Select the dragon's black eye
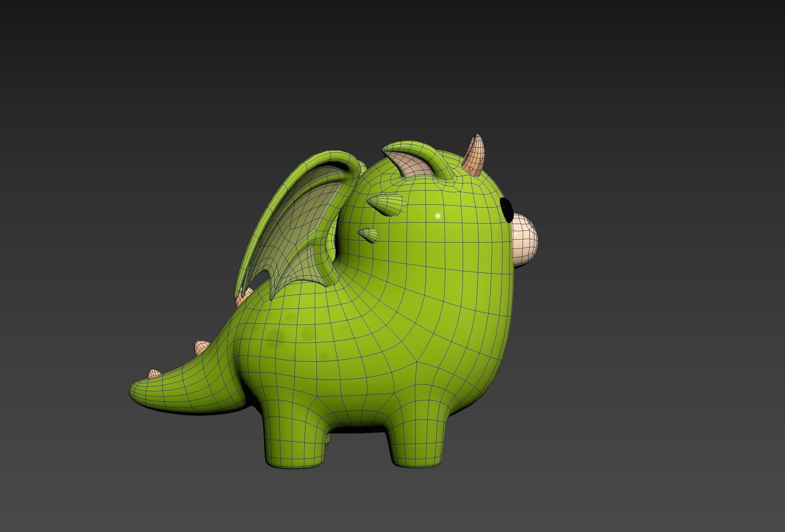The height and width of the screenshot is (532, 785). (x=507, y=210)
